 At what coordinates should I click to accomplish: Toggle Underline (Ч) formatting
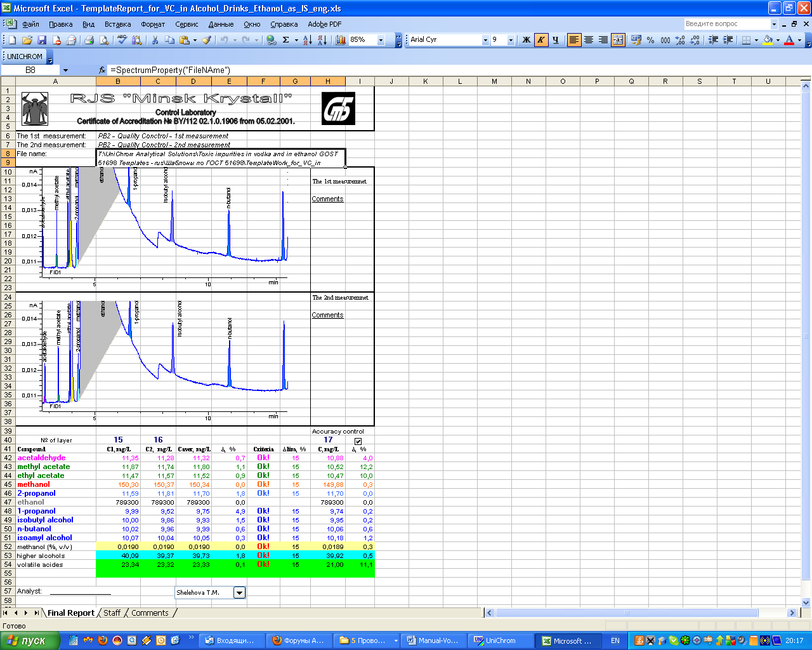click(555, 40)
